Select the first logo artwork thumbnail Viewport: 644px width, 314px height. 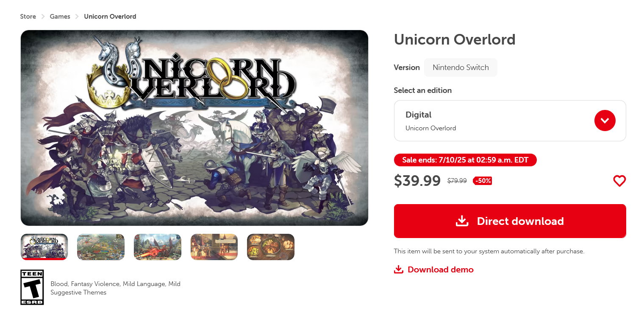(x=44, y=247)
